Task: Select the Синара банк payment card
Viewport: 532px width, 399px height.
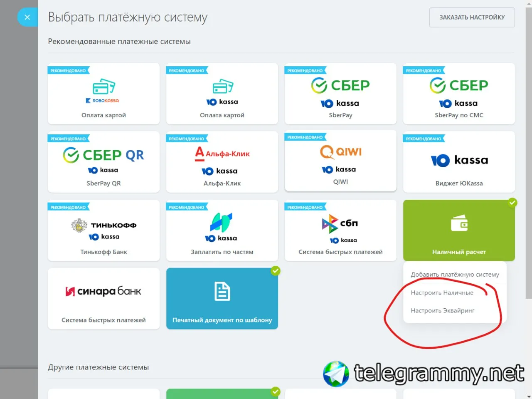Action: pyautogui.click(x=103, y=299)
